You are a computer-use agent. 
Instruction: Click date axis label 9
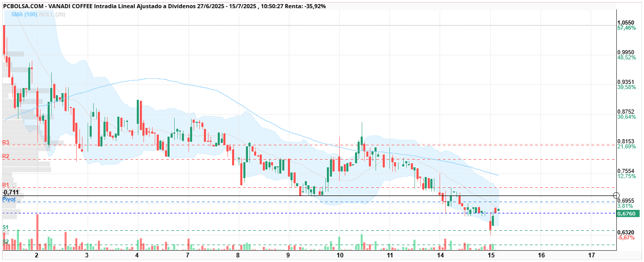click(x=288, y=255)
